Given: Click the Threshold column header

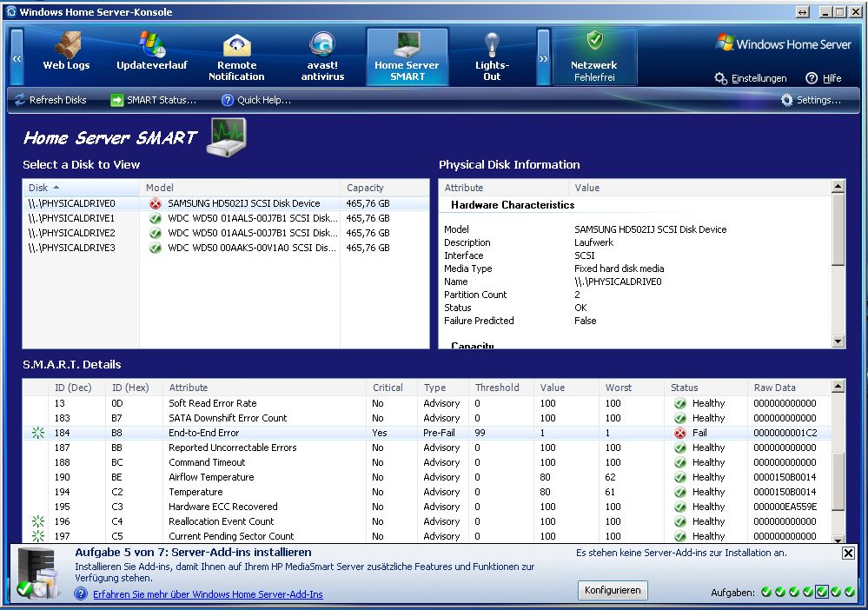Looking at the screenshot, I should pyautogui.click(x=501, y=388).
